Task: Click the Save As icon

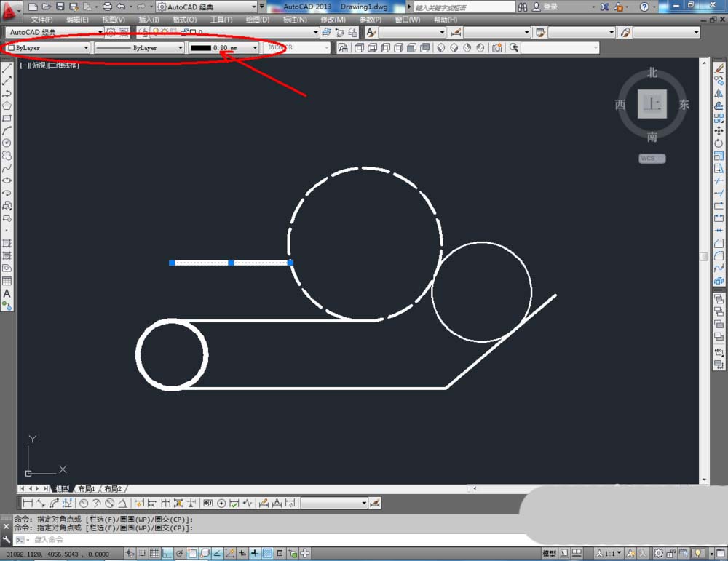Action: (74, 7)
